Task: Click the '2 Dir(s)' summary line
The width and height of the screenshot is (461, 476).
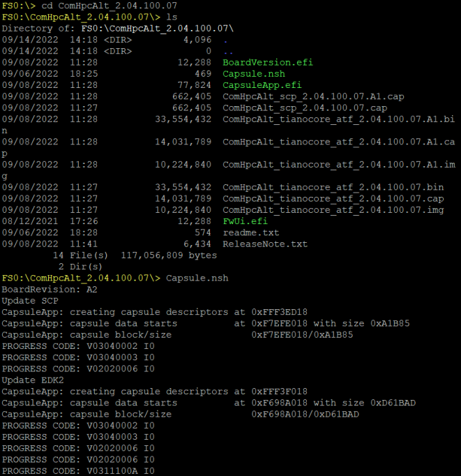Action: click(80, 267)
